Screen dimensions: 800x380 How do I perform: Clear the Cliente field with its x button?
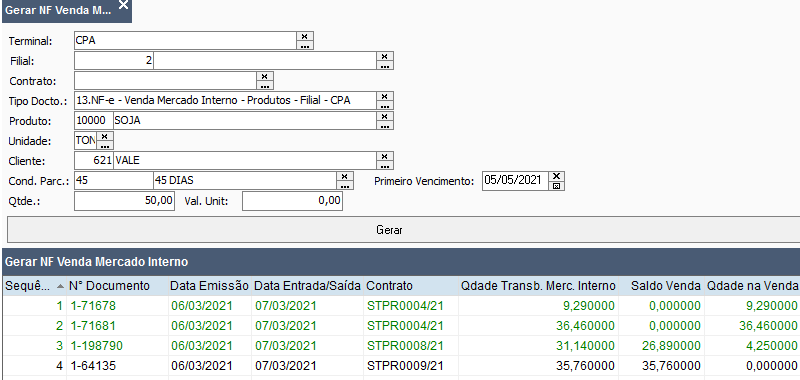385,156
